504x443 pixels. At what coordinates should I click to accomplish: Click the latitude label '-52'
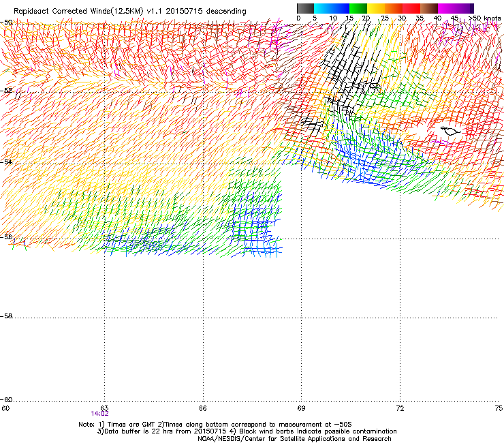coord(6,91)
